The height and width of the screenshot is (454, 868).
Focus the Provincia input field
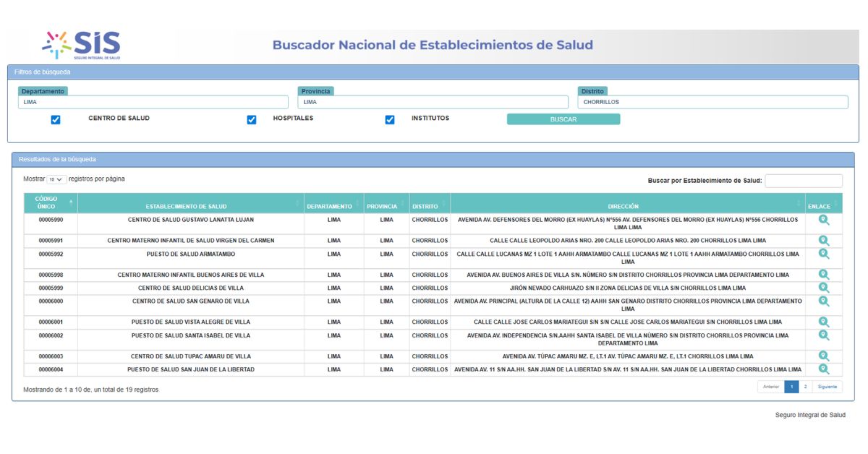433,102
